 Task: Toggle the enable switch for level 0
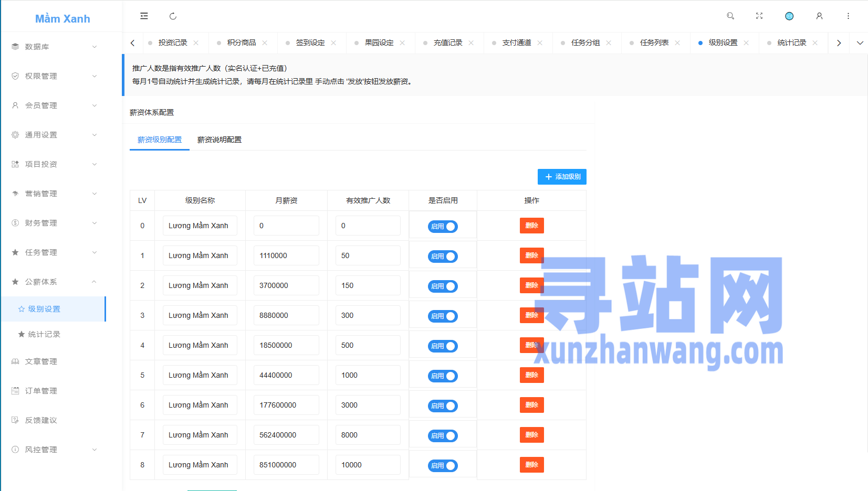[x=443, y=227]
